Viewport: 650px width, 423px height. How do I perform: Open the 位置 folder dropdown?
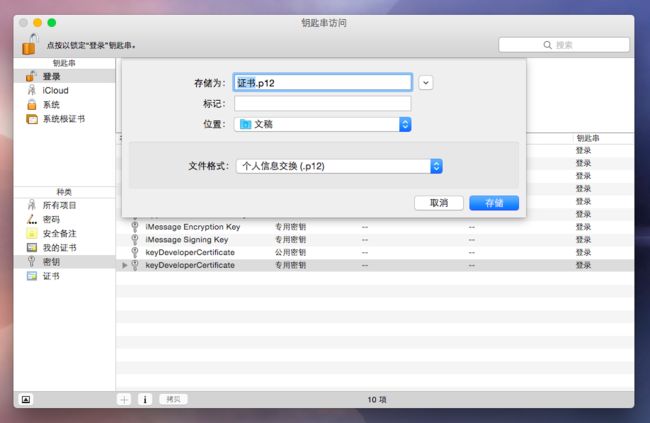click(323, 124)
